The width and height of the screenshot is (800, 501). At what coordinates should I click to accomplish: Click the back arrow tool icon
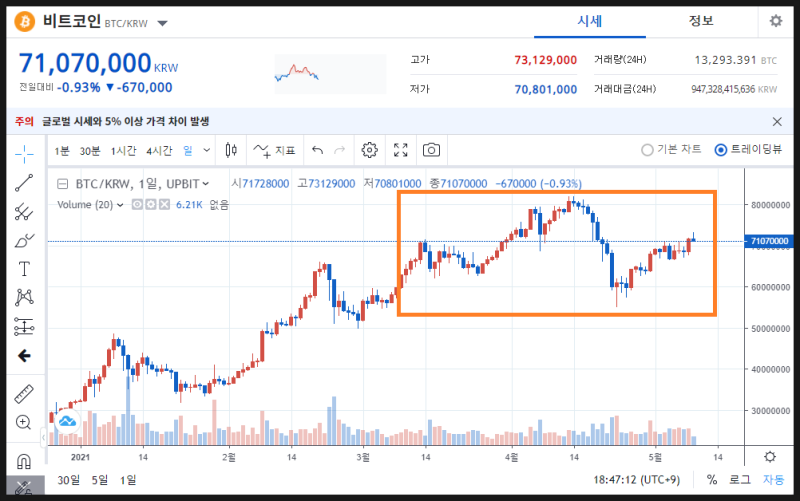pos(24,356)
